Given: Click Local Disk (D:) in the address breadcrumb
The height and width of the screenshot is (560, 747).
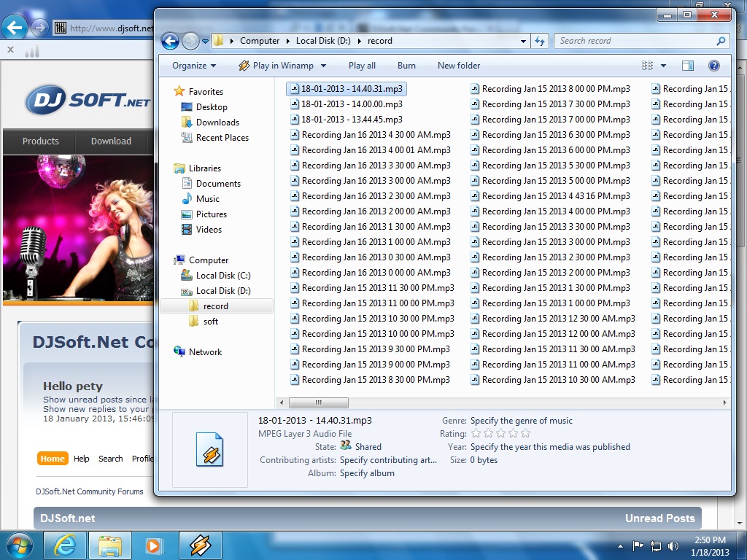Looking at the screenshot, I should (x=323, y=41).
